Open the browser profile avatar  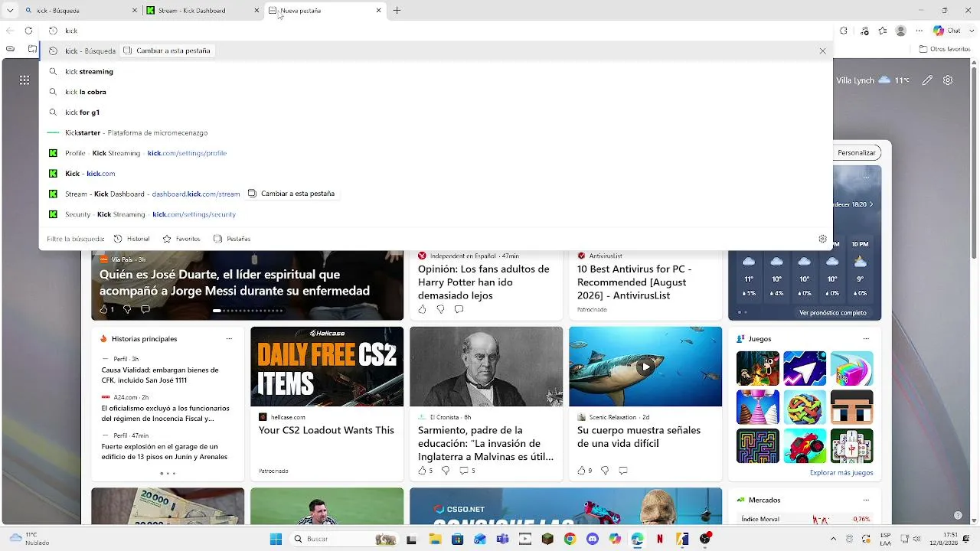coord(901,31)
